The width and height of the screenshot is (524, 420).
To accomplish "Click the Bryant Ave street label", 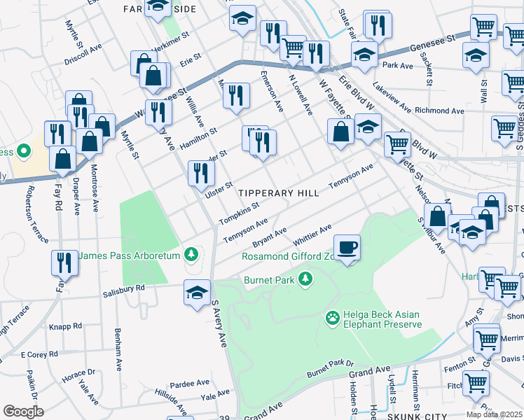I will coord(269,237).
